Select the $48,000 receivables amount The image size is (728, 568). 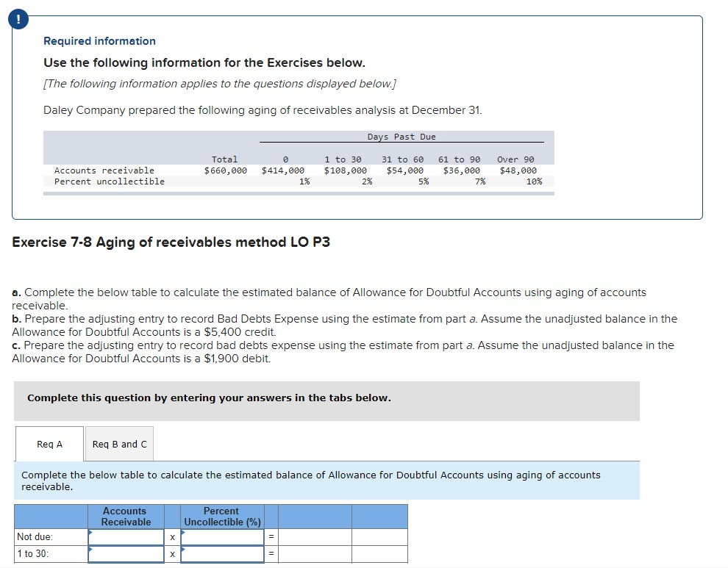click(x=518, y=170)
